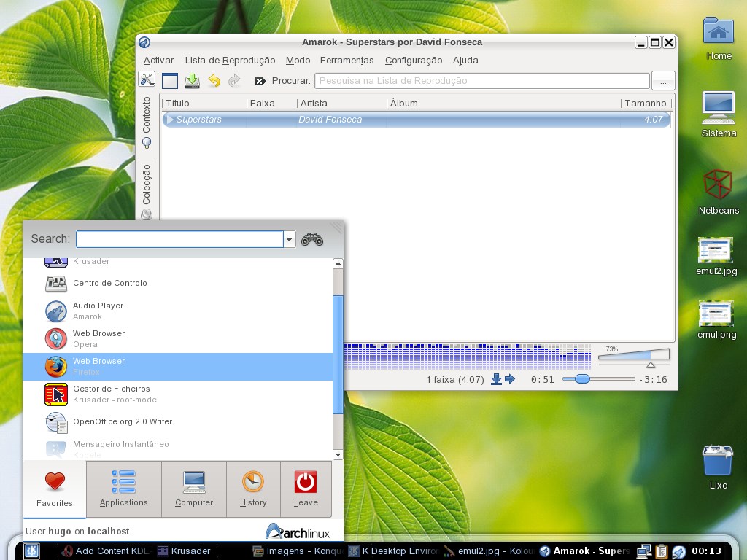Viewport: 747px width, 560px height.
Task: Click the ellipsis button beside search field
Action: point(662,81)
